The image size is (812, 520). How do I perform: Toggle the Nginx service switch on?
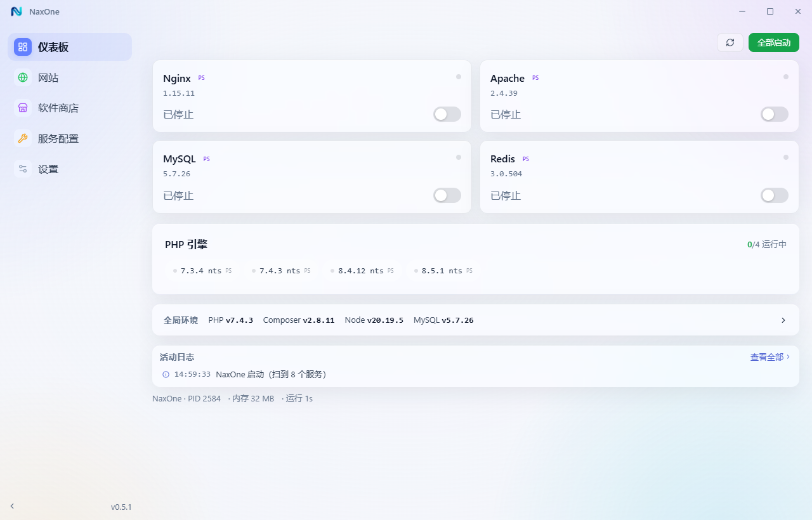(447, 114)
